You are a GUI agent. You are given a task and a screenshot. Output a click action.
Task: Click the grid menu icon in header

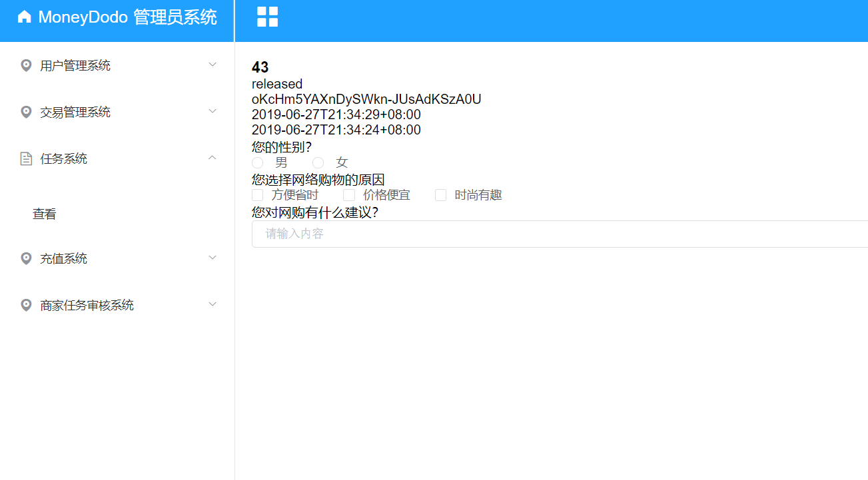tap(268, 17)
